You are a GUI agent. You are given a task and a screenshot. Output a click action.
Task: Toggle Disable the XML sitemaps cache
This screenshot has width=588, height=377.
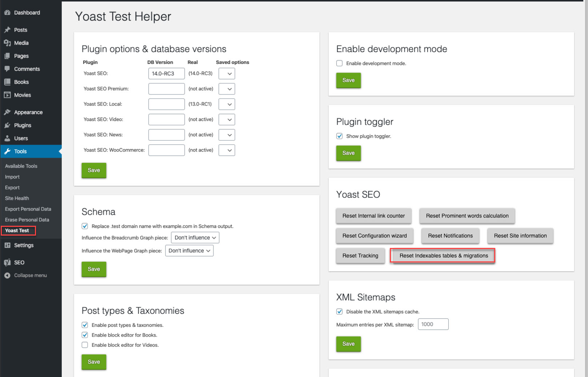click(x=339, y=312)
